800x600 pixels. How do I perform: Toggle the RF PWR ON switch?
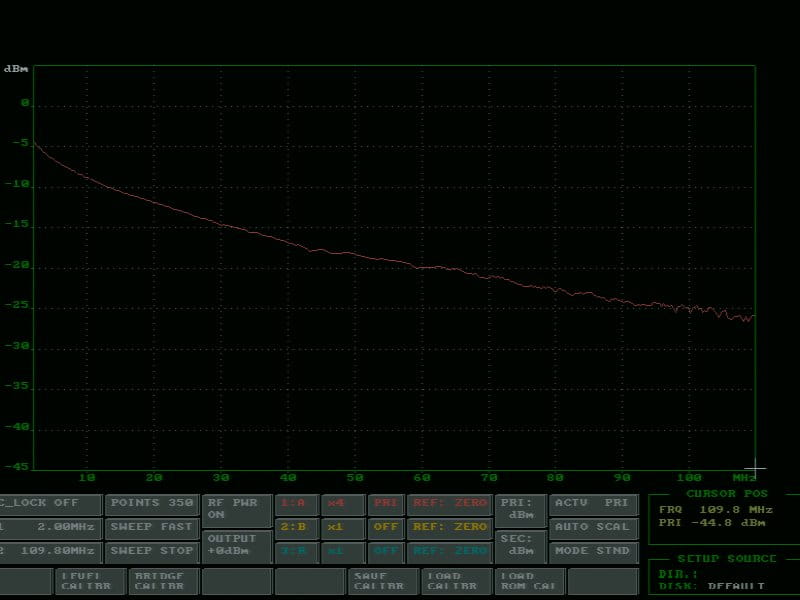(x=236, y=508)
